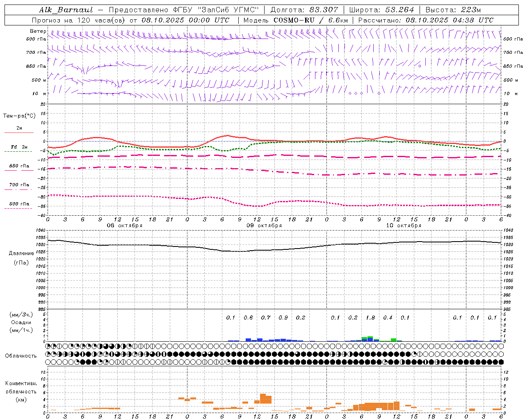The width and height of the screenshot is (525, 420).
Task: Click the '(мм/1ч.)' hourly precipitation unit label
Action: click(x=21, y=330)
